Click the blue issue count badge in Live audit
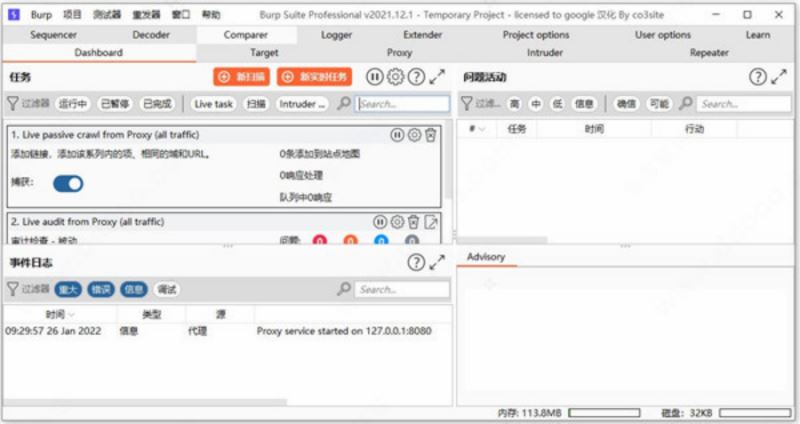The image size is (800, 424). (x=381, y=240)
